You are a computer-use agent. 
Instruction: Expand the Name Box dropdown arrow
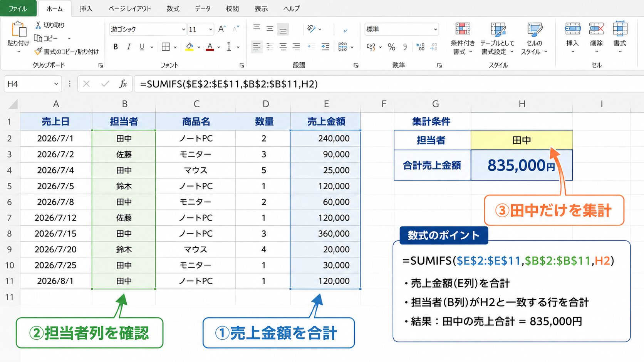pos(56,84)
